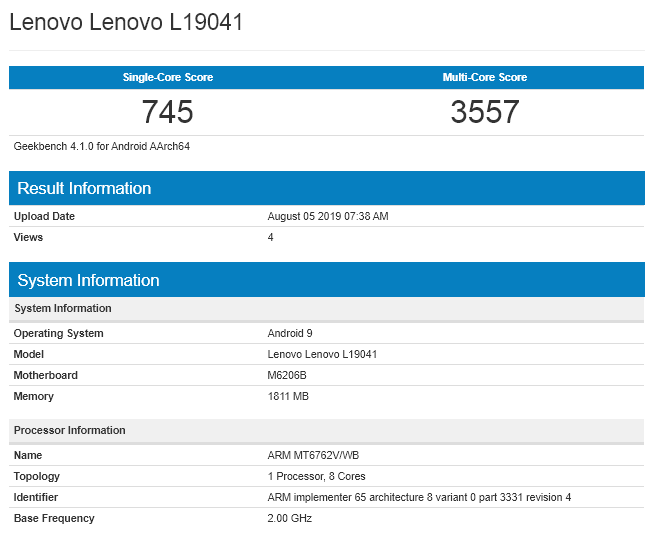Click the Geekbench 4.1.0 for Android AArch64 text
The image size is (647, 542).
pyautogui.click(x=102, y=146)
